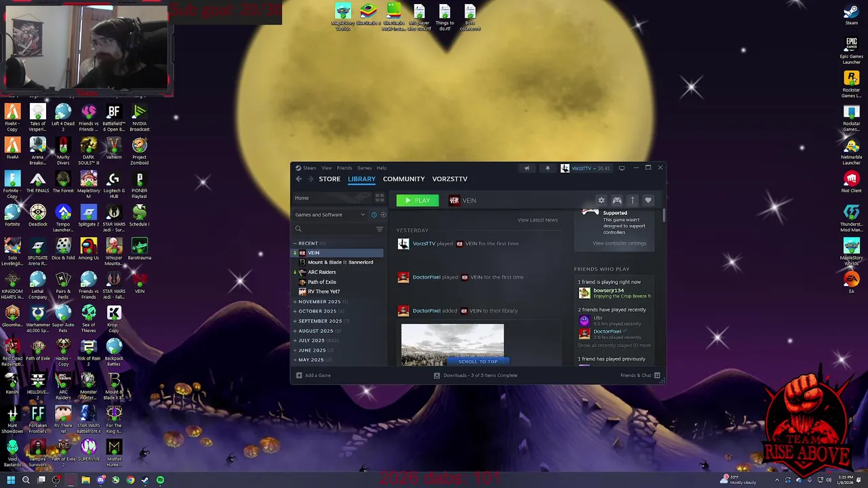
Task: Toggle sort by recent activity clock
Action: [374, 215]
